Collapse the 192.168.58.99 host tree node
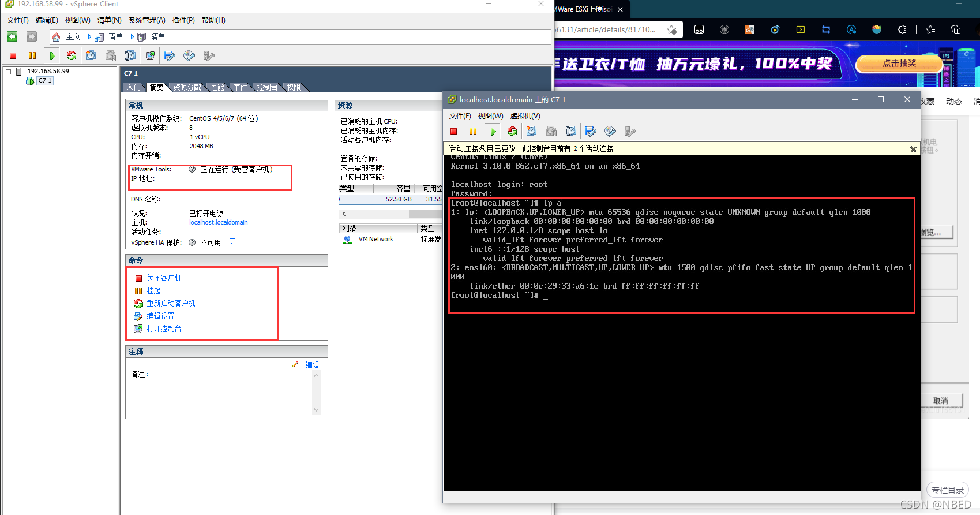 (x=9, y=72)
